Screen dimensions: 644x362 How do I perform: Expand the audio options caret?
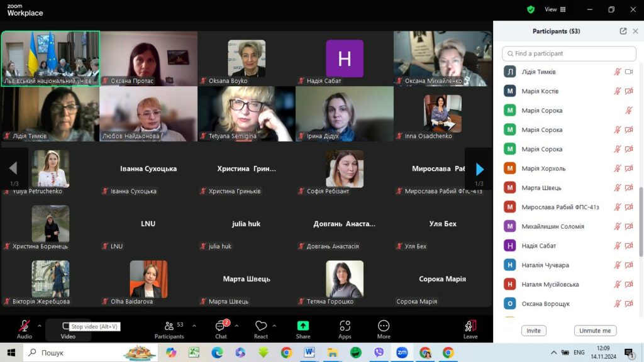click(40, 326)
